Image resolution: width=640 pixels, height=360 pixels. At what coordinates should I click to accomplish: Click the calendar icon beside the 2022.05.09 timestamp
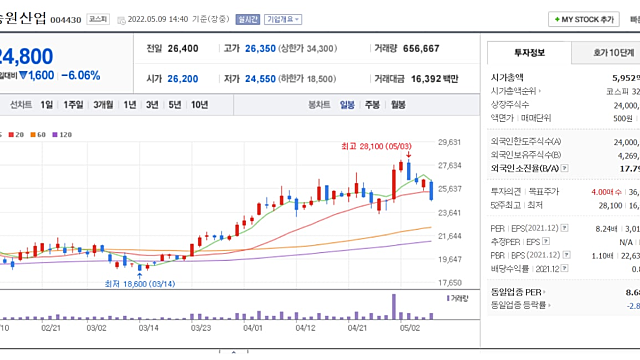(121, 20)
